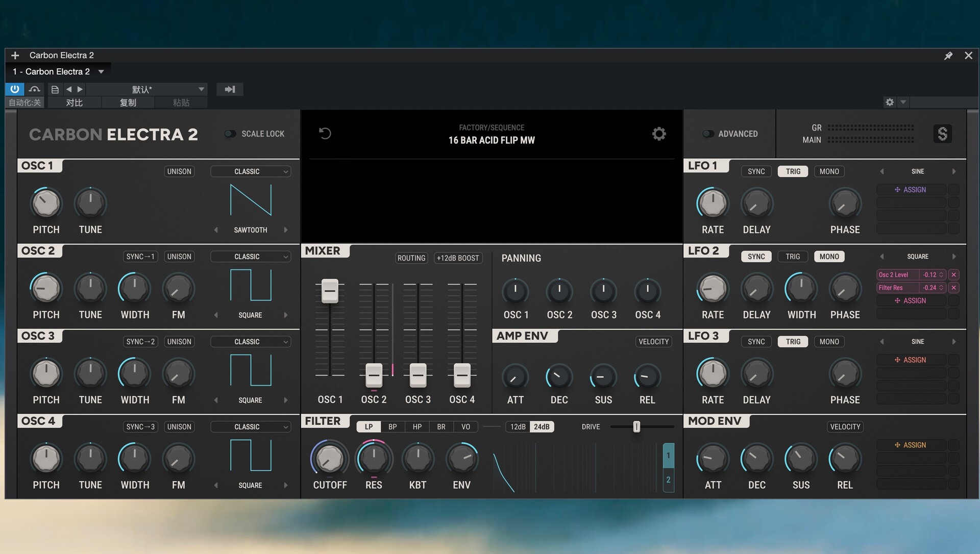Viewport: 980px width, 554px height.
Task: Click Assign in the LFO 1 section
Action: tap(911, 190)
